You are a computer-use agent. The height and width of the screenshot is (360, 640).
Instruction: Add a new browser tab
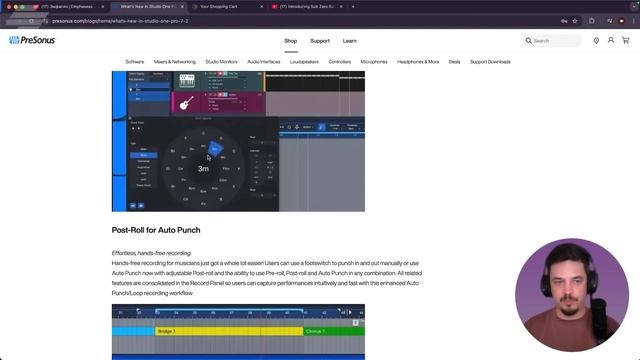(x=353, y=7)
